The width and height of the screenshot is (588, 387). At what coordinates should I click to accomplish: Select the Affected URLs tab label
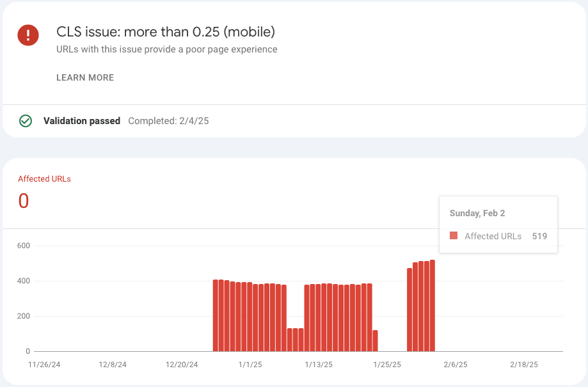[44, 178]
